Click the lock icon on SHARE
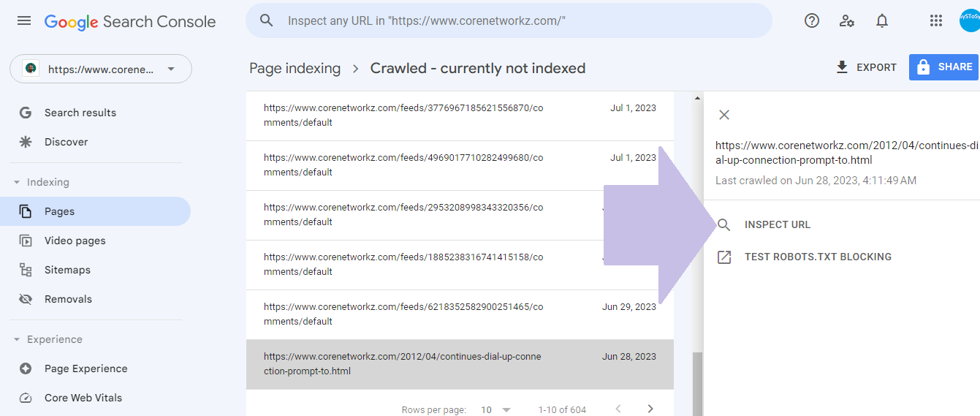 pyautogui.click(x=924, y=67)
